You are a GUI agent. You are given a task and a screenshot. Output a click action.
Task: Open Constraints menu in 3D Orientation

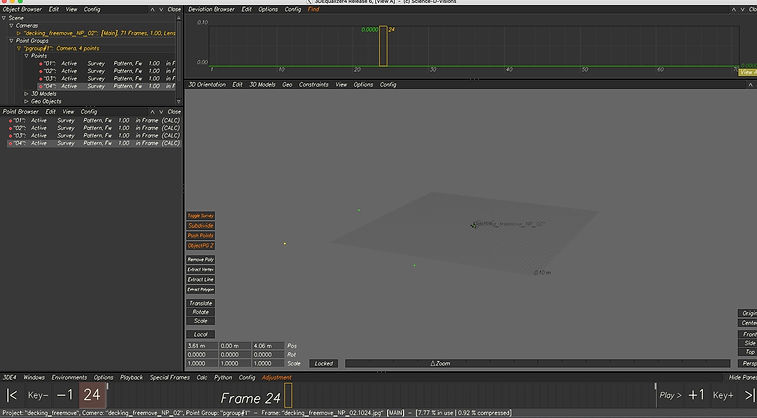[x=313, y=84]
